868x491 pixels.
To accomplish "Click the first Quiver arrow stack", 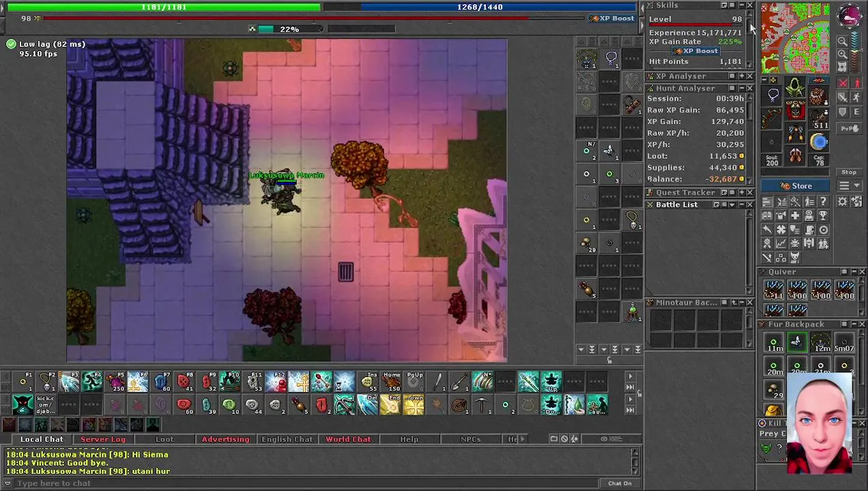I will pyautogui.click(x=774, y=291).
